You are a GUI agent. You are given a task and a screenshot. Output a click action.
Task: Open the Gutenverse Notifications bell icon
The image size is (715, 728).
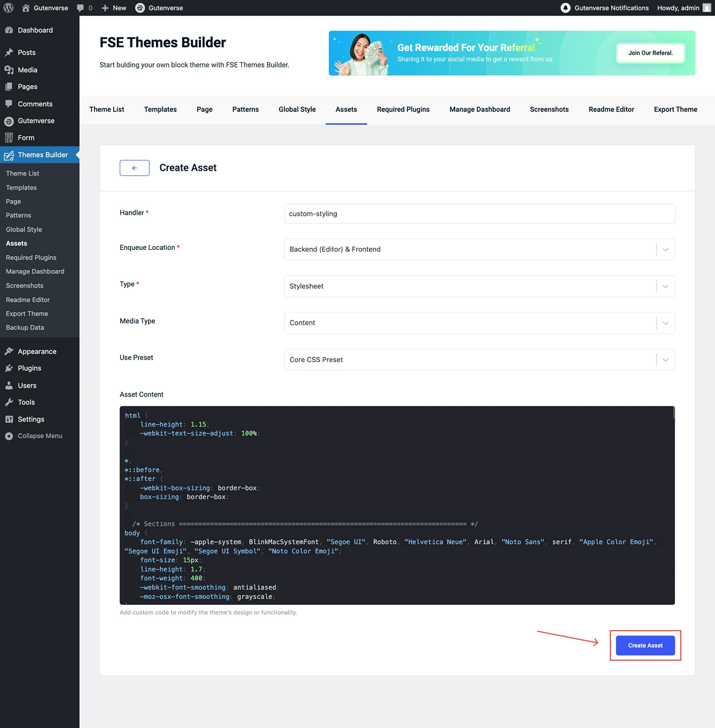pos(565,8)
